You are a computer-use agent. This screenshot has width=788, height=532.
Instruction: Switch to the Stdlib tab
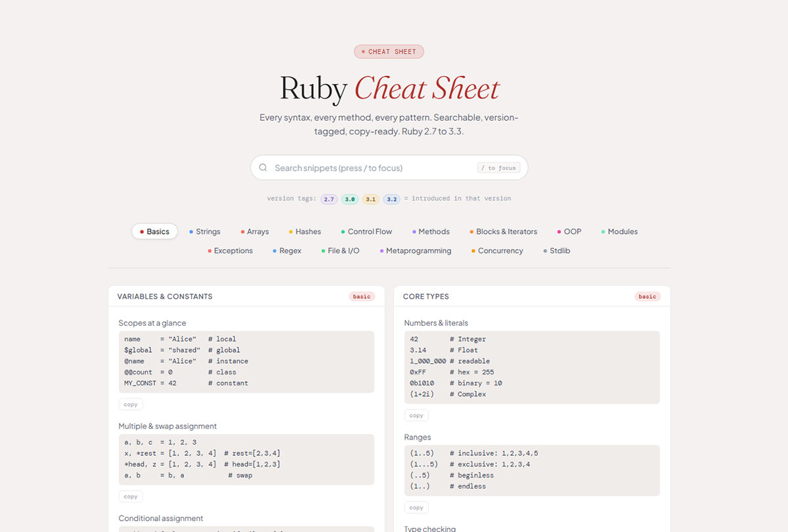click(556, 250)
